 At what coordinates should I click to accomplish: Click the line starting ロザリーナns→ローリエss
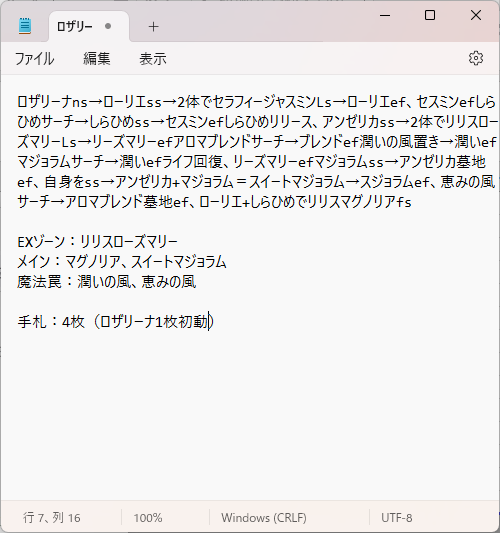(x=256, y=102)
